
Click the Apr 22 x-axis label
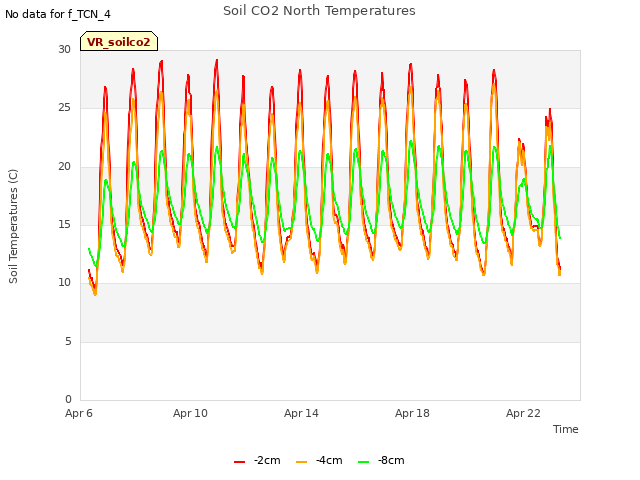coord(523,413)
